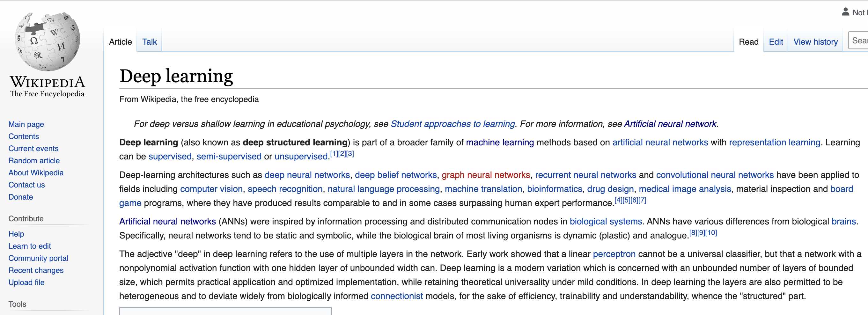Click the Deep learning page title
The width and height of the screenshot is (868, 315).
(x=176, y=76)
